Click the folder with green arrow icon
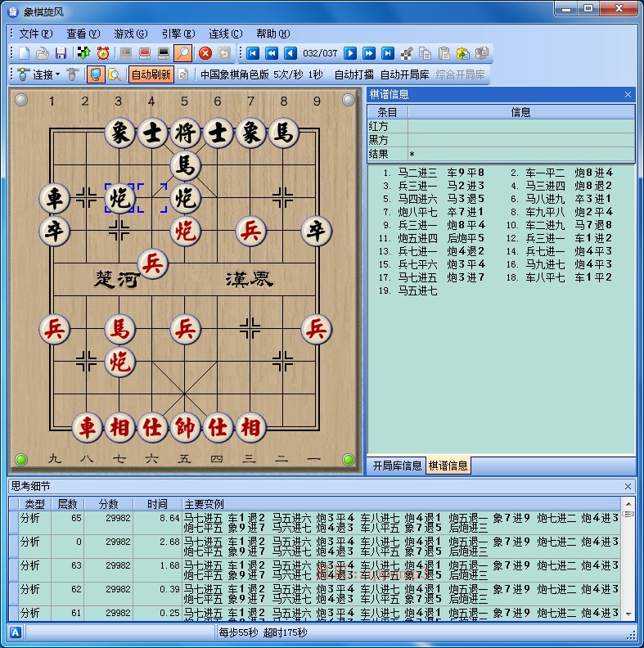 pyautogui.click(x=463, y=53)
